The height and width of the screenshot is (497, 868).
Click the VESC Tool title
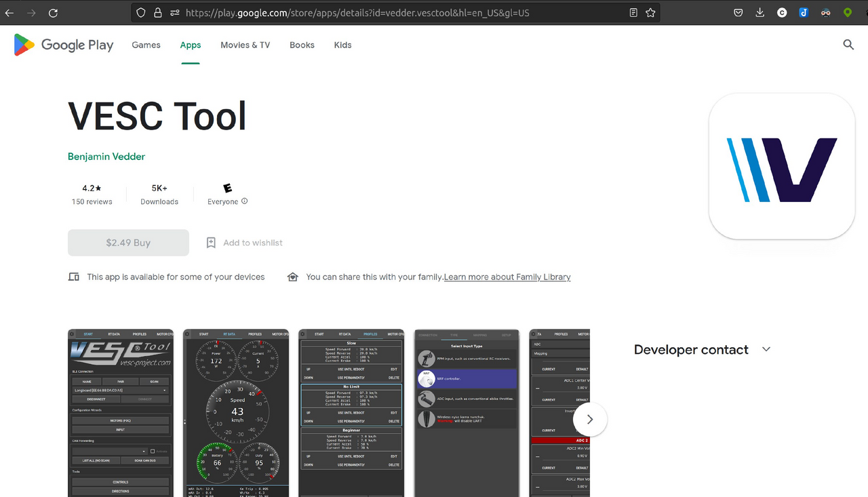tap(157, 117)
